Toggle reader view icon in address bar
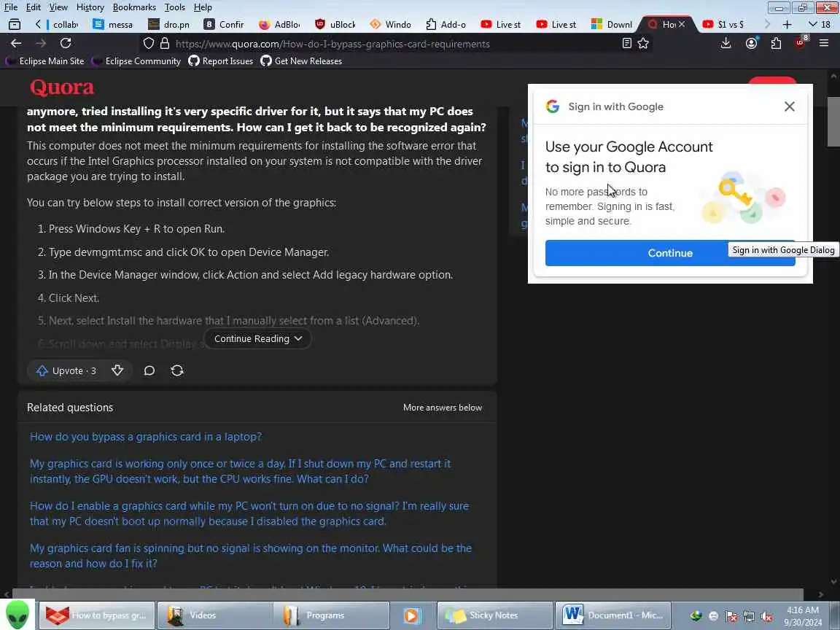Image resolution: width=840 pixels, height=630 pixels. tap(627, 44)
